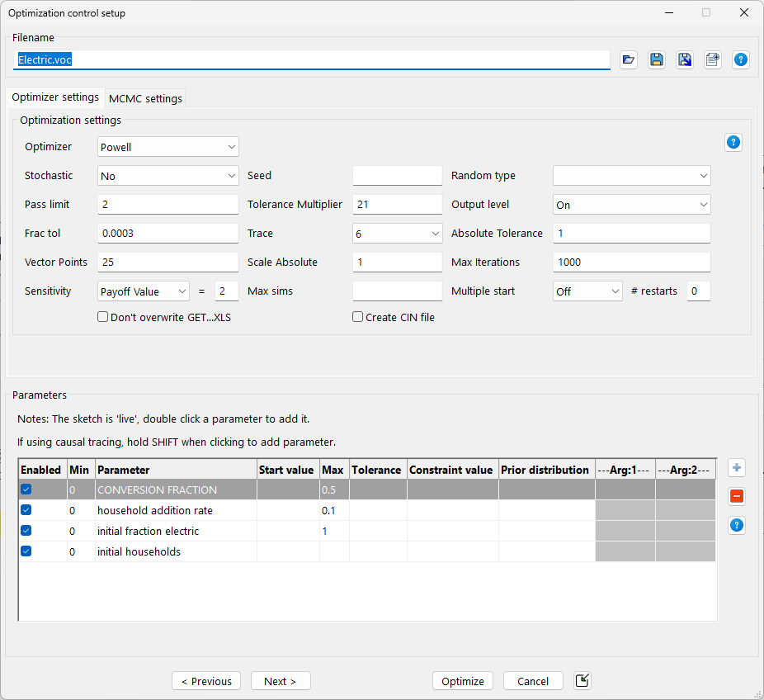Select the Optimizer settings tab
764x700 pixels.
click(x=55, y=97)
